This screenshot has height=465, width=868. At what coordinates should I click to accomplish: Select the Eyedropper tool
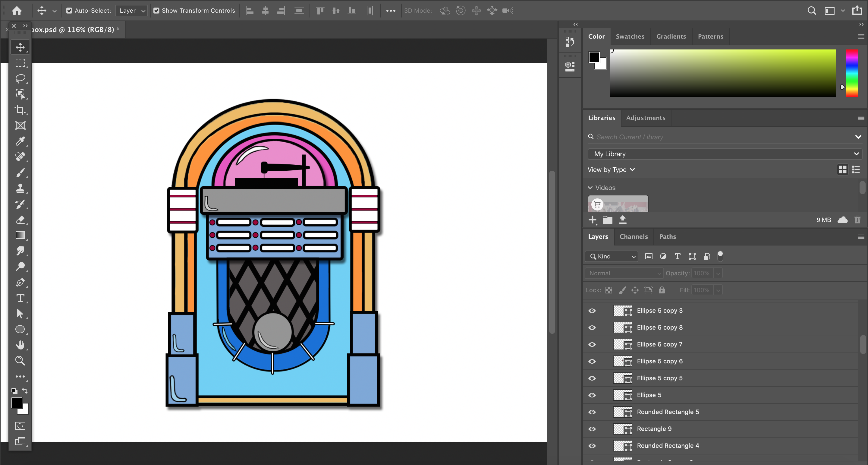[x=20, y=141]
